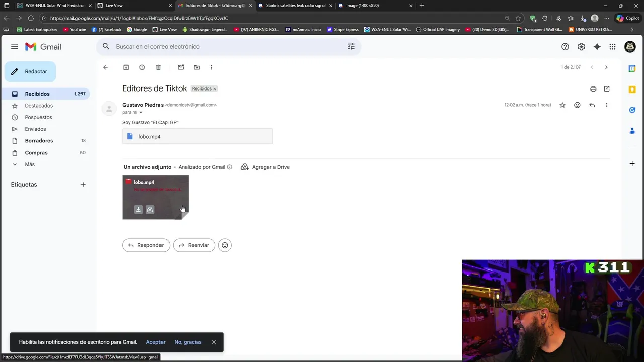Open message more menu three dots
This screenshot has height=362, width=644.
point(607,105)
